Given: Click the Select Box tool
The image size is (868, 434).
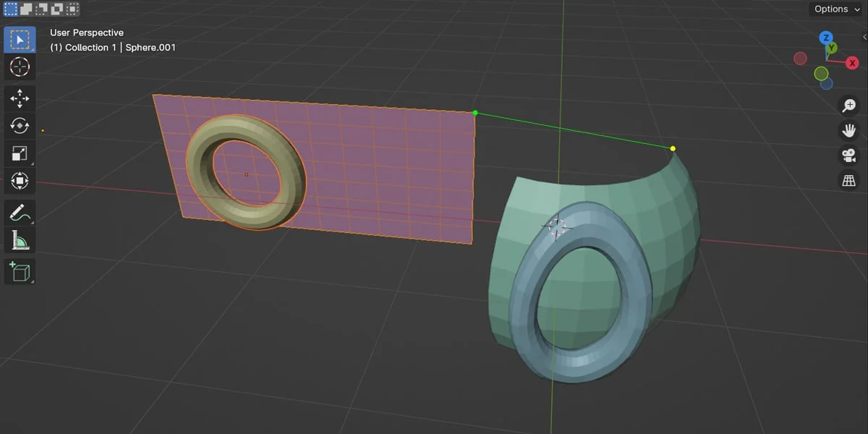Looking at the screenshot, I should coord(20,40).
